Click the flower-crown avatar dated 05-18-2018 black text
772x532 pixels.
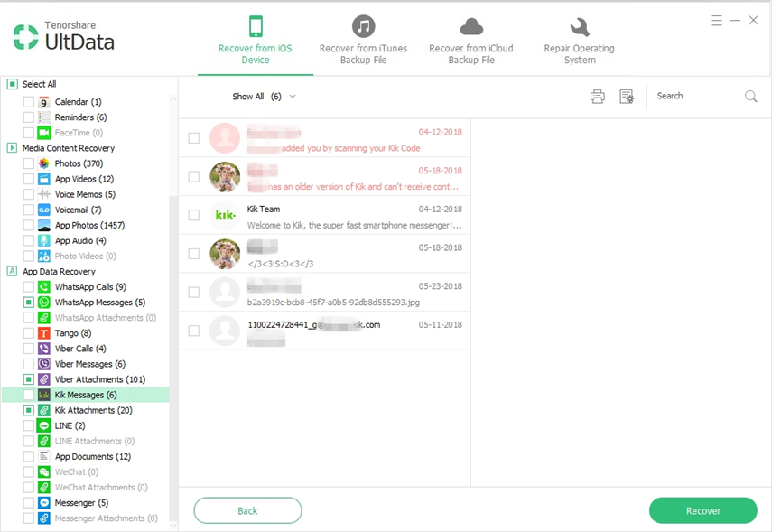(x=225, y=254)
